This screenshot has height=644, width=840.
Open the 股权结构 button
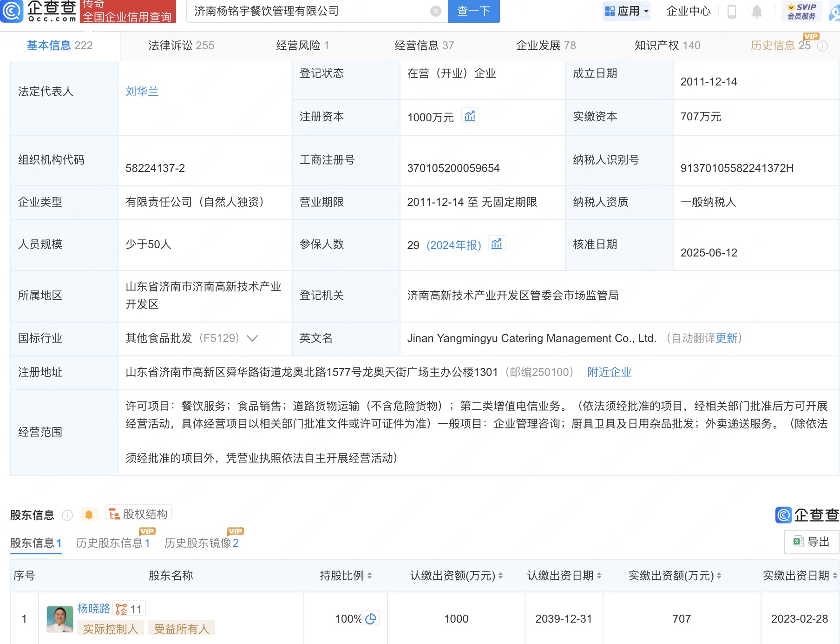pyautogui.click(x=139, y=514)
